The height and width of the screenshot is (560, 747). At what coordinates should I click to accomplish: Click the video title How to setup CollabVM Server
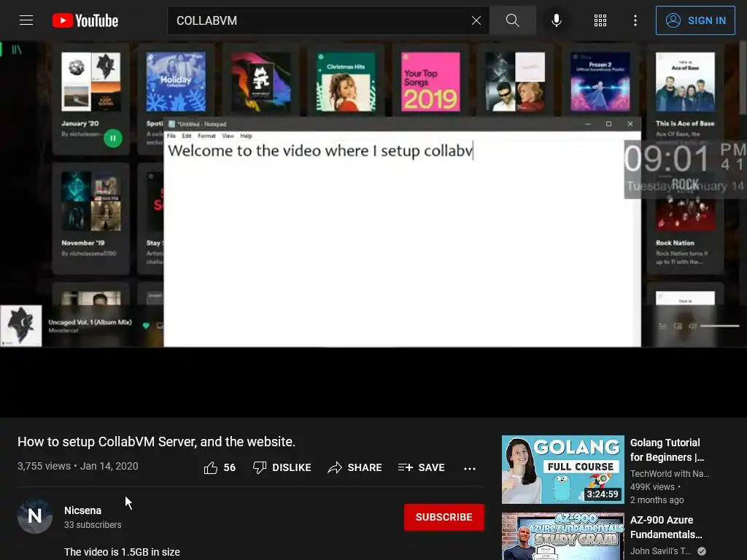pyautogui.click(x=156, y=442)
